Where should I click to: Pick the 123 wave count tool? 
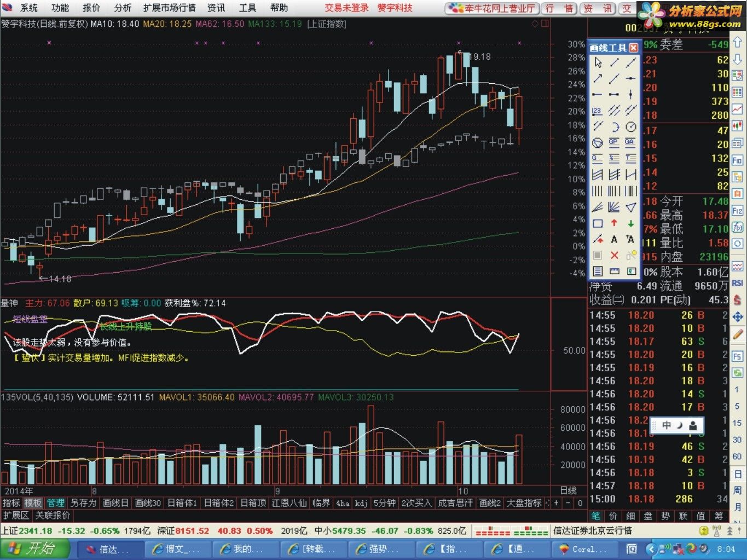click(x=598, y=111)
